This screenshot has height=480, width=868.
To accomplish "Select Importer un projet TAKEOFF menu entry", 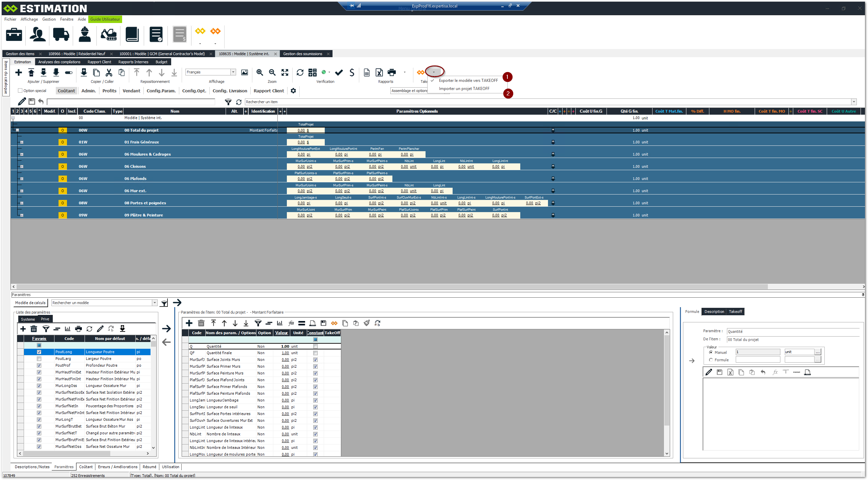I will (x=464, y=89).
